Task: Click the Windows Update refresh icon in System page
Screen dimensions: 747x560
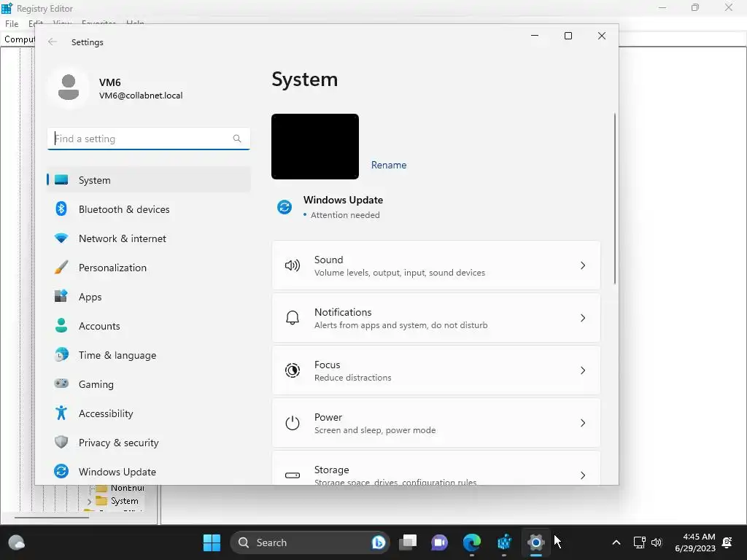Action: pos(285,207)
